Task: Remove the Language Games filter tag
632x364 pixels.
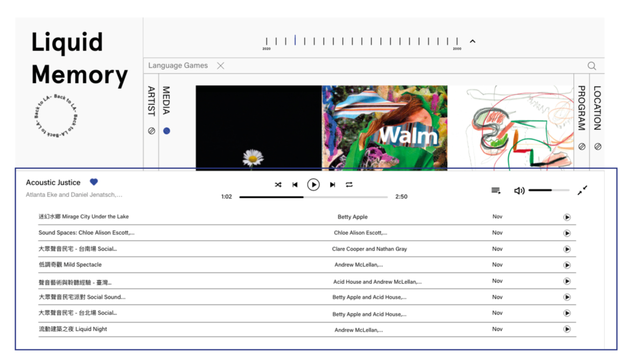Action: pyautogui.click(x=221, y=65)
